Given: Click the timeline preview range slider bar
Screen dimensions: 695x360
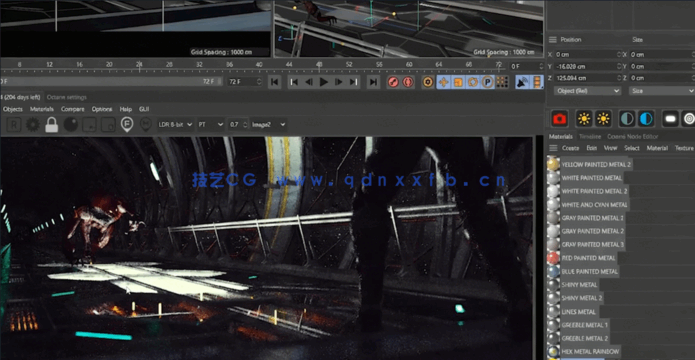Looking at the screenshot, I should click(x=111, y=82).
